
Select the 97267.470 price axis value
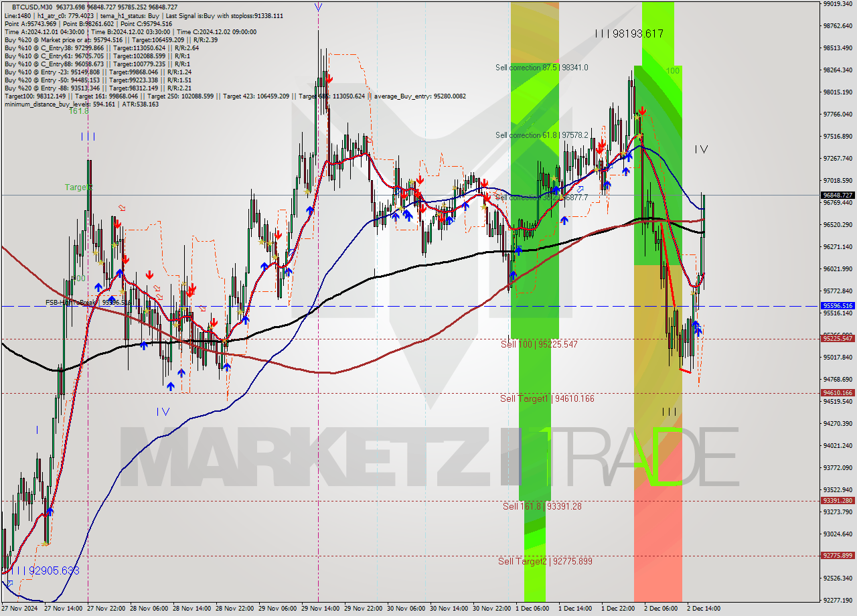pos(838,158)
